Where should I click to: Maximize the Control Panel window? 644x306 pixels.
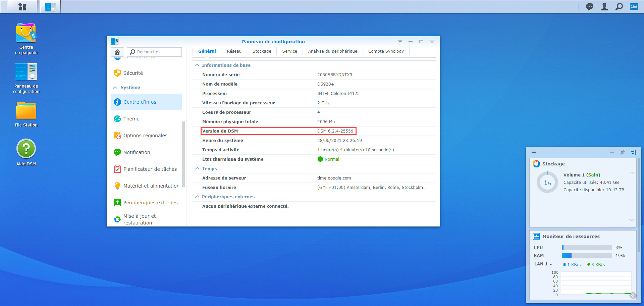click(x=421, y=42)
